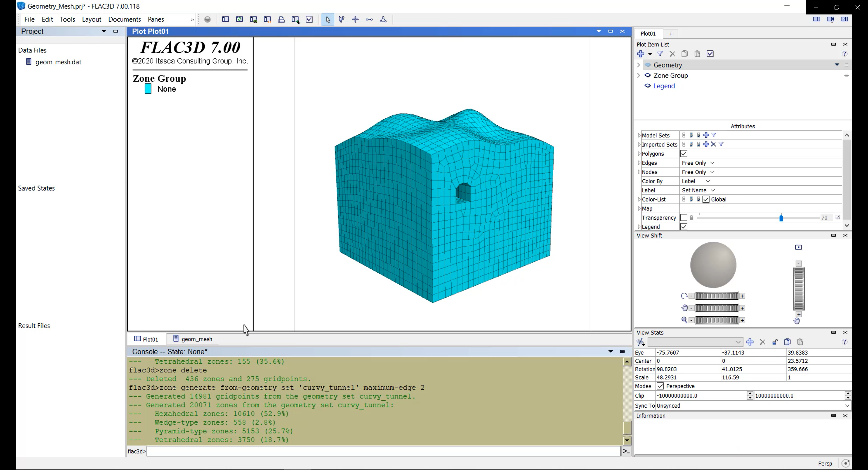The height and width of the screenshot is (470, 868).
Task: Click inside the flac3d console input field
Action: 382,451
